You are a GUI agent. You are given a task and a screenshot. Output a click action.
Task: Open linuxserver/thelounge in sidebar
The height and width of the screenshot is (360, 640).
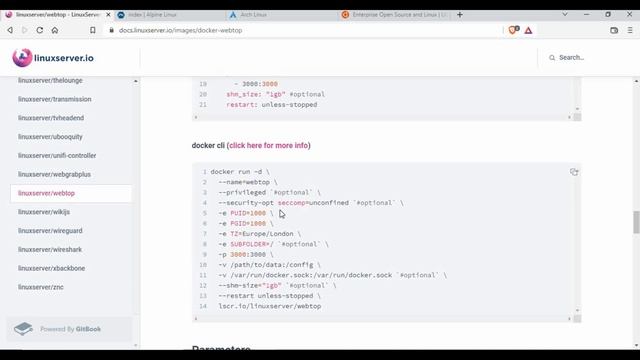pyautogui.click(x=50, y=80)
